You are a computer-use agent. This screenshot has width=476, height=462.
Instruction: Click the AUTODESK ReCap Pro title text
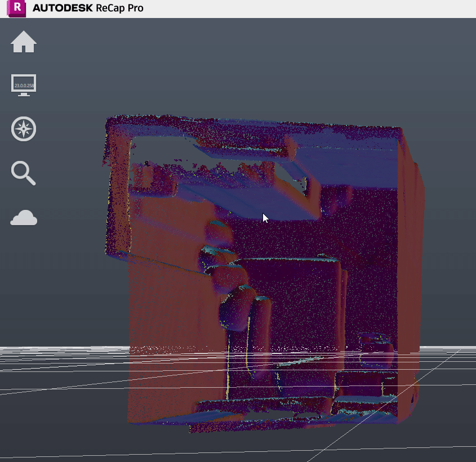(x=88, y=8)
